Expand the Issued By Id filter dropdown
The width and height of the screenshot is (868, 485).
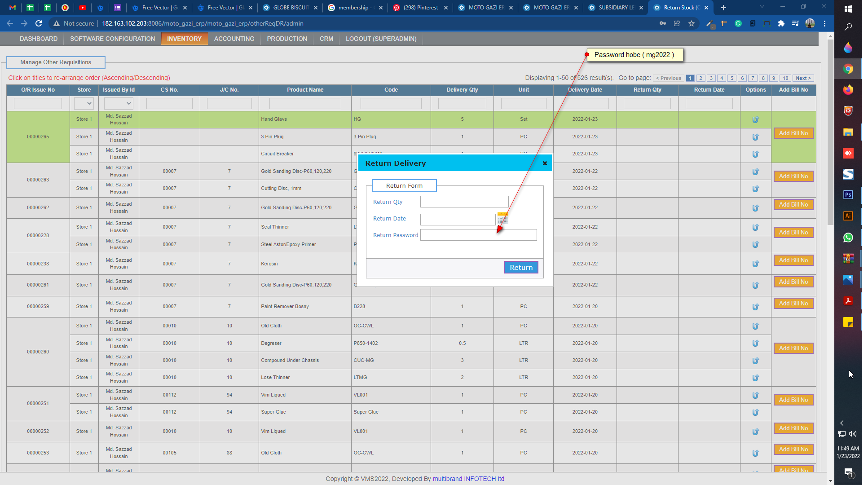(119, 103)
